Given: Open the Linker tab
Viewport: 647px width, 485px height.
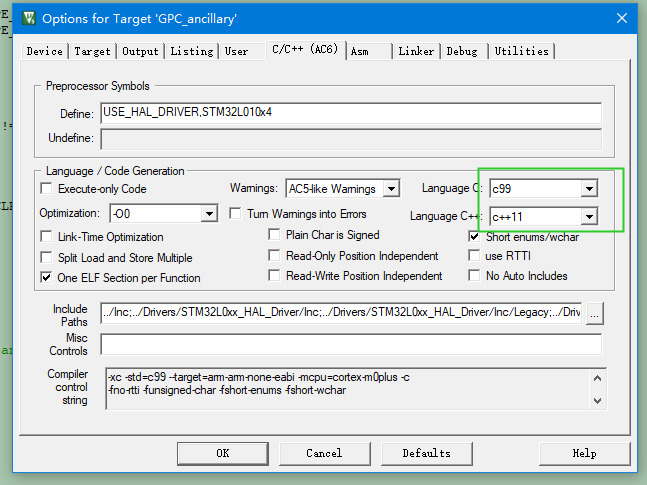Looking at the screenshot, I should 416,51.
